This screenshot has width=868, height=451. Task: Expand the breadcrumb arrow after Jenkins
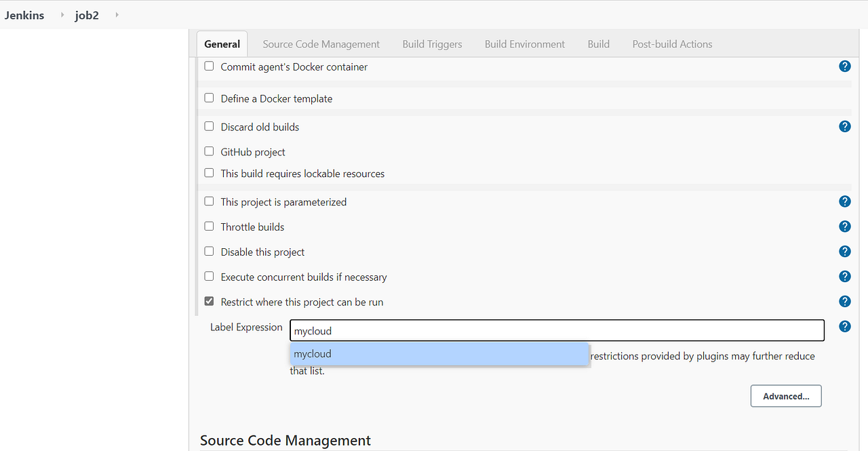point(62,15)
